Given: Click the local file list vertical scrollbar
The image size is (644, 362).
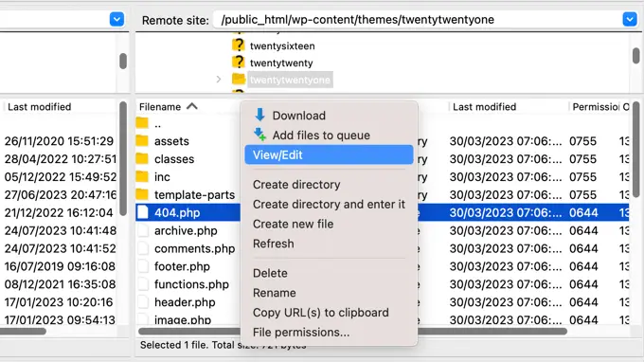Looking at the screenshot, I should click(x=123, y=158).
